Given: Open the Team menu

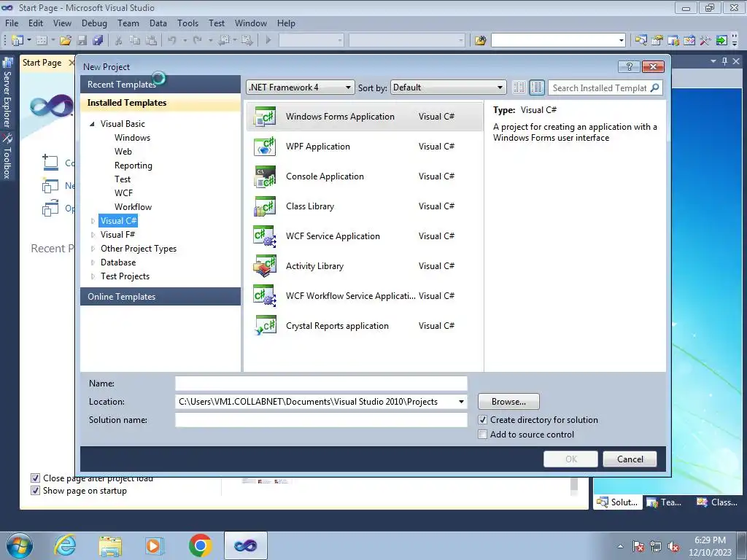Looking at the screenshot, I should (128, 23).
